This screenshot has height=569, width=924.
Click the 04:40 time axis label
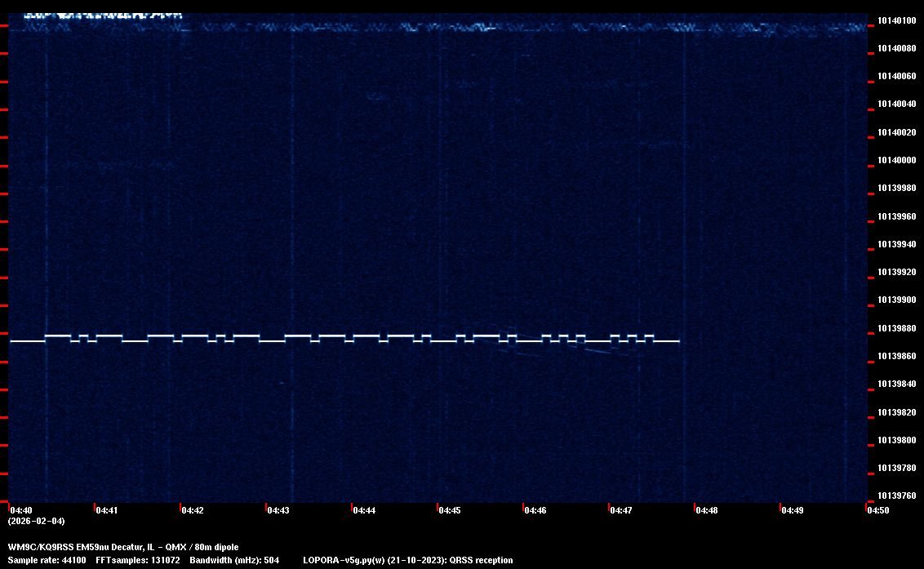[x=21, y=510]
